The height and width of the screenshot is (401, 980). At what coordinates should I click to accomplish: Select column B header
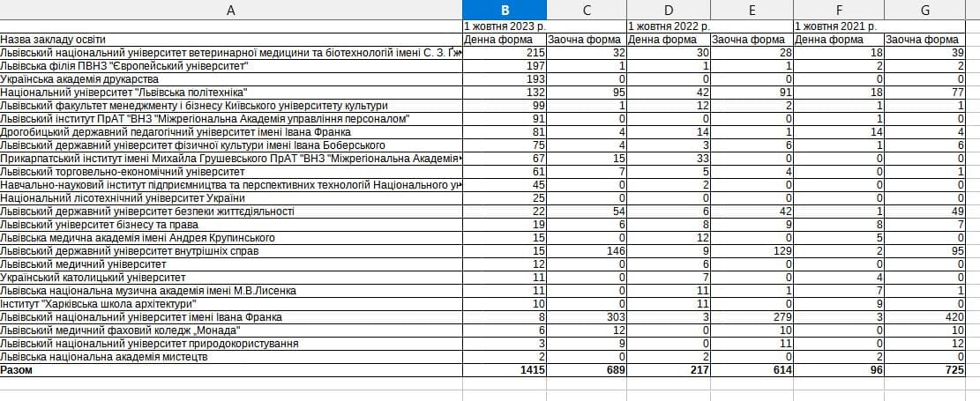click(505, 10)
